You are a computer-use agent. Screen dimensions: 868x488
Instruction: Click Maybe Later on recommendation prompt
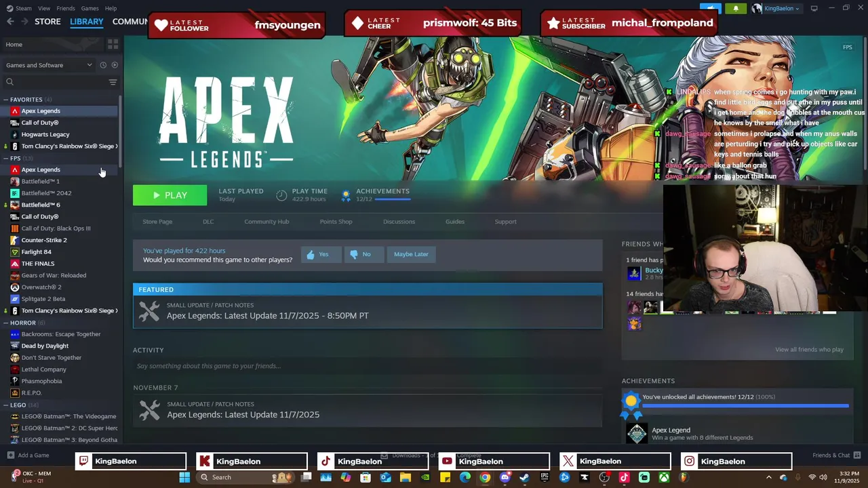tap(411, 254)
